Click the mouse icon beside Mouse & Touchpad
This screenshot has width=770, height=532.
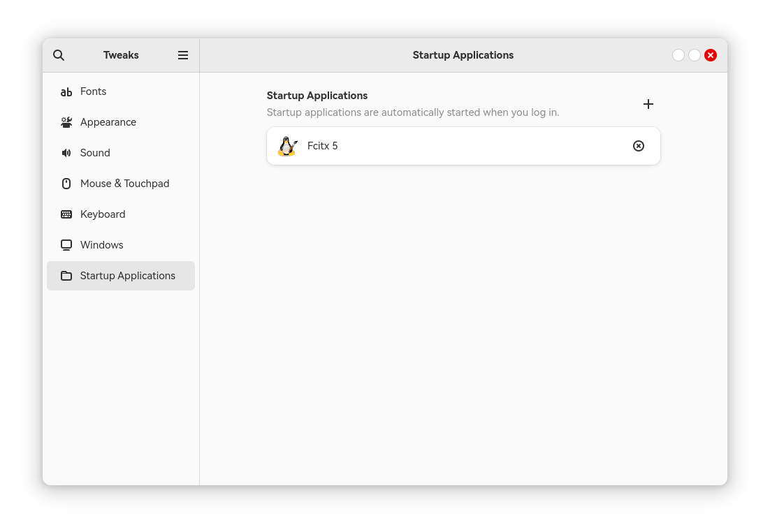[x=66, y=184]
